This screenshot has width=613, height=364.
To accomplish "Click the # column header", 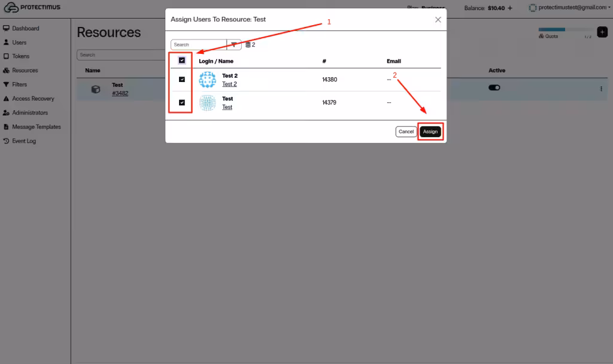I will tap(324, 61).
